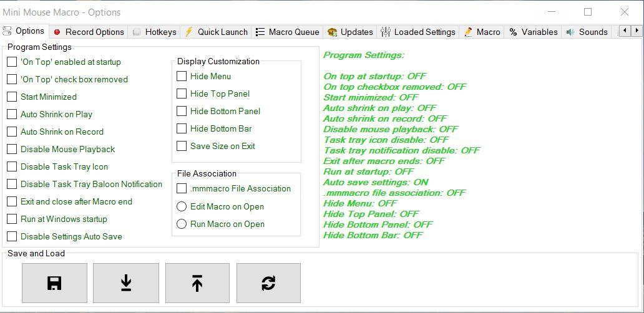Toggle Hide Menu checkbox

[x=182, y=76]
